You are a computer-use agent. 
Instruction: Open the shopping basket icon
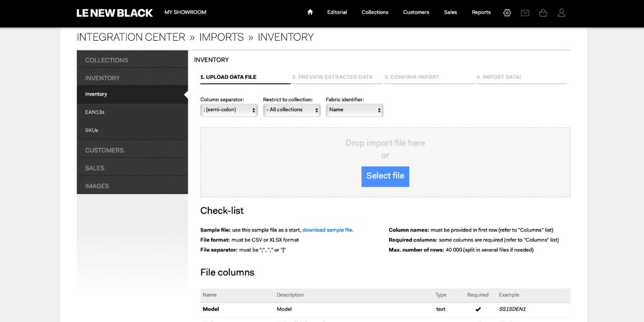coord(543,12)
